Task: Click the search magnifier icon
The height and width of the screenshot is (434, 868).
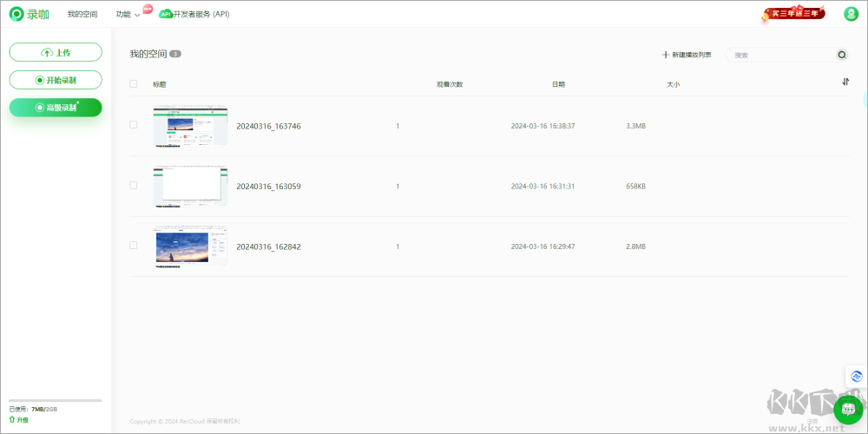Action: click(841, 55)
